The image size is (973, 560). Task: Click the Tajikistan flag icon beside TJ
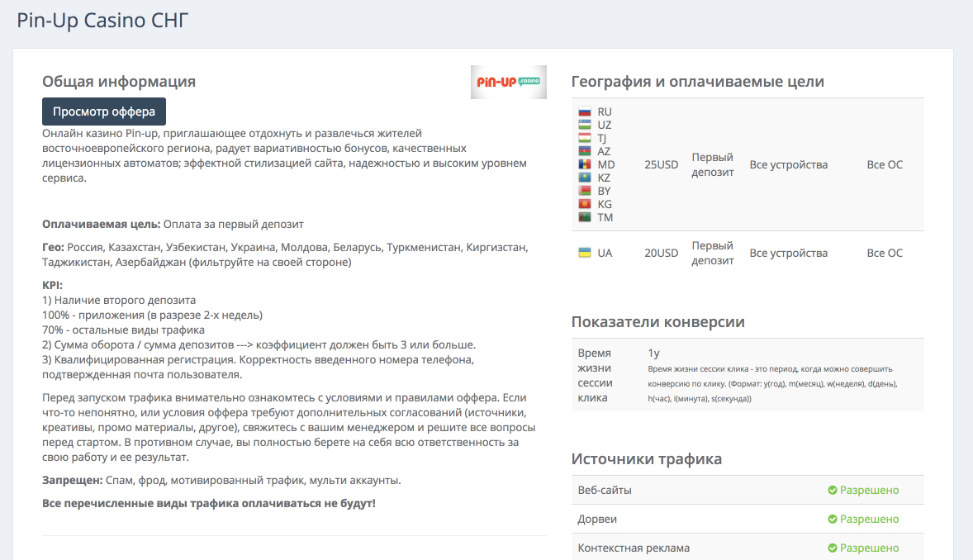click(585, 138)
